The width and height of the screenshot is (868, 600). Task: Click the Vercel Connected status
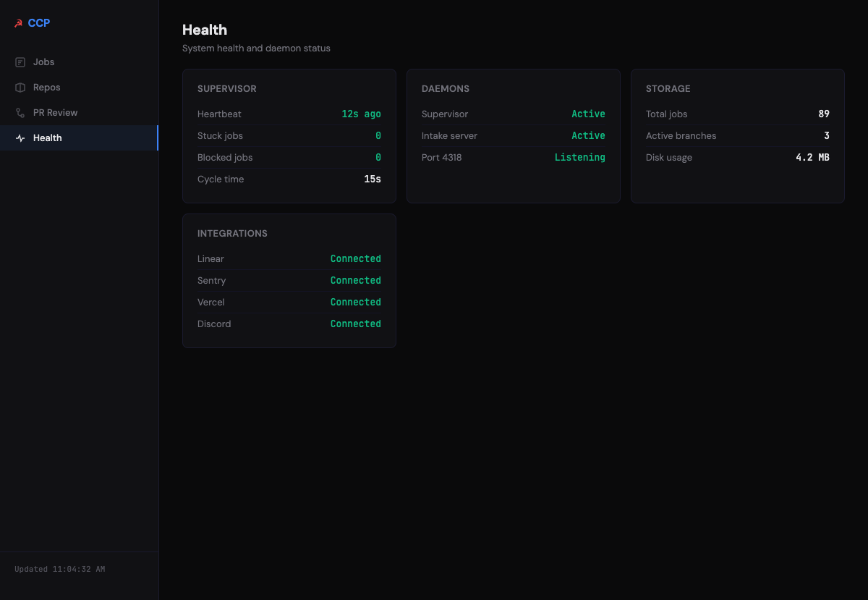356,303
